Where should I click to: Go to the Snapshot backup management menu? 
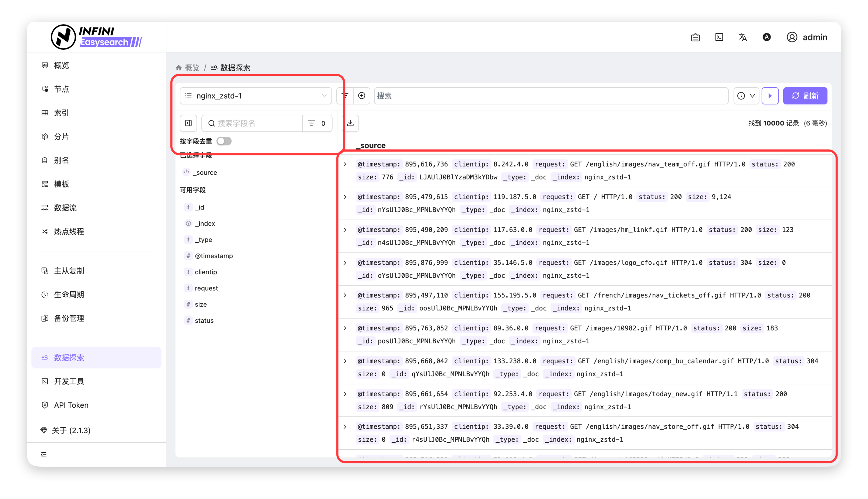point(69,318)
